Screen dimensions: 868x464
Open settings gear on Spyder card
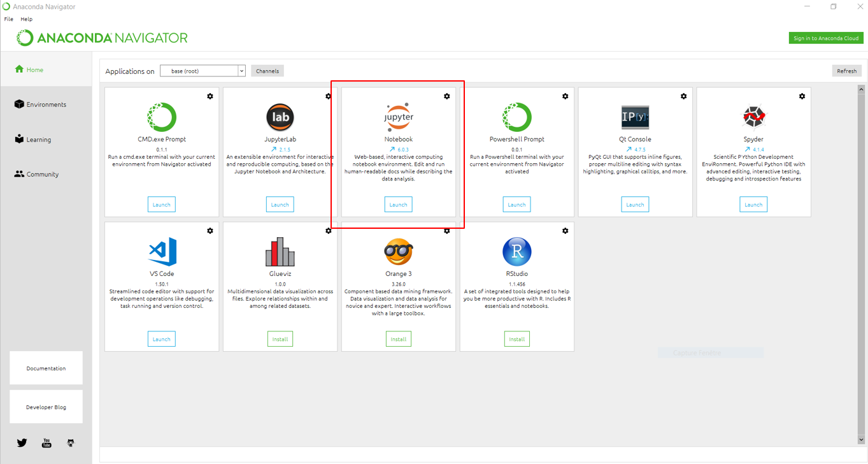(802, 96)
